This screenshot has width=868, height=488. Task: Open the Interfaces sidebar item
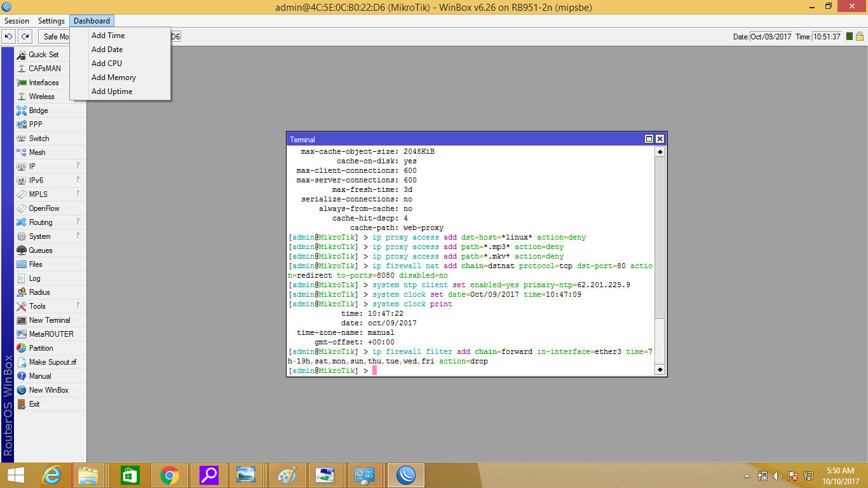(43, 83)
